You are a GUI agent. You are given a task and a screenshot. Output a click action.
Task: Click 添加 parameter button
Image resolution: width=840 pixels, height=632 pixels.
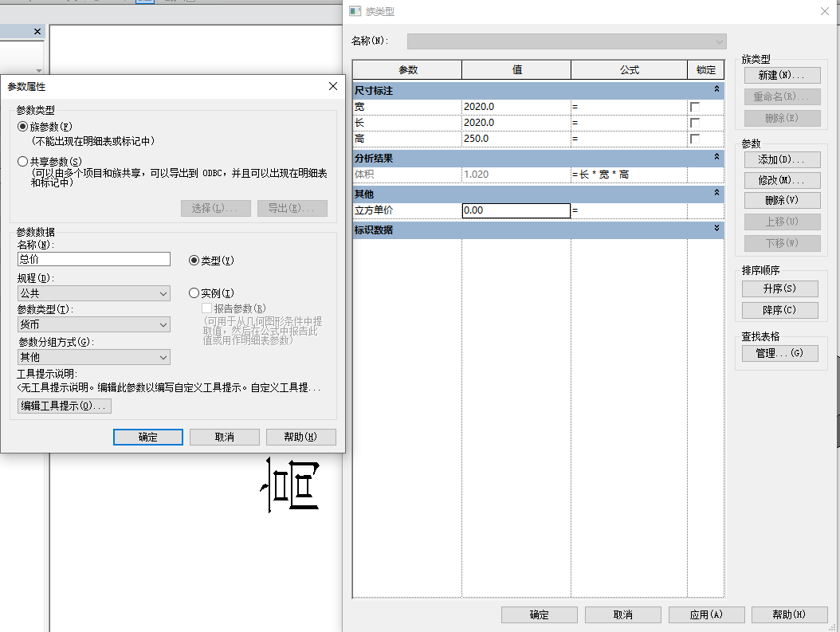782,159
